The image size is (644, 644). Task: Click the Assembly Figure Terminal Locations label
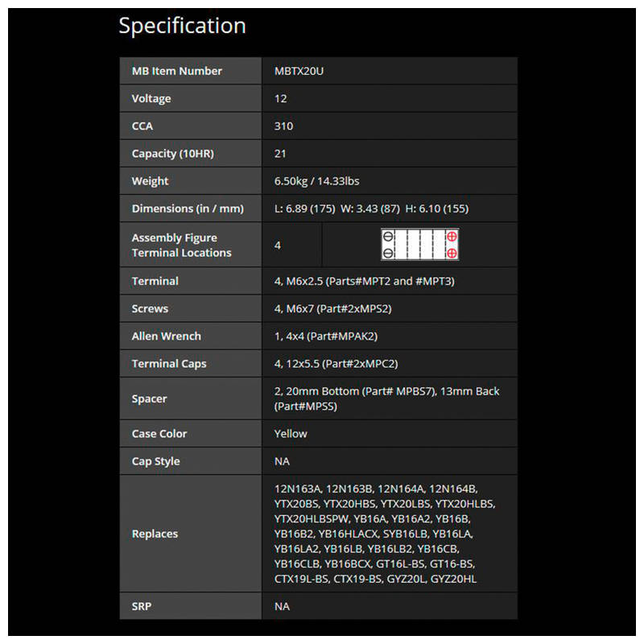point(181,245)
